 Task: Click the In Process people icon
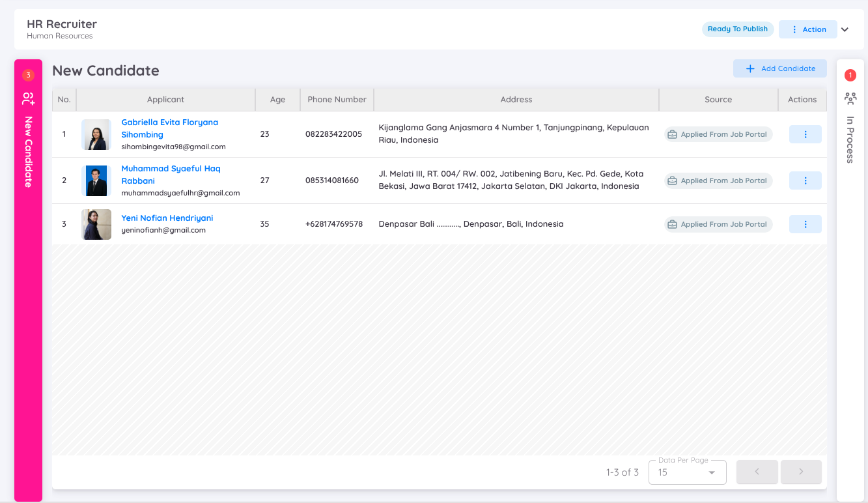pos(850,98)
